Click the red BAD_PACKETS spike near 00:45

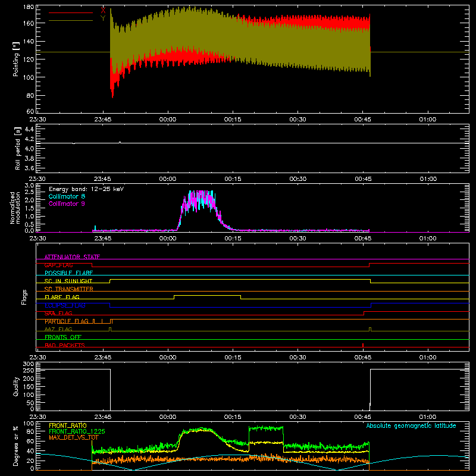(363, 345)
